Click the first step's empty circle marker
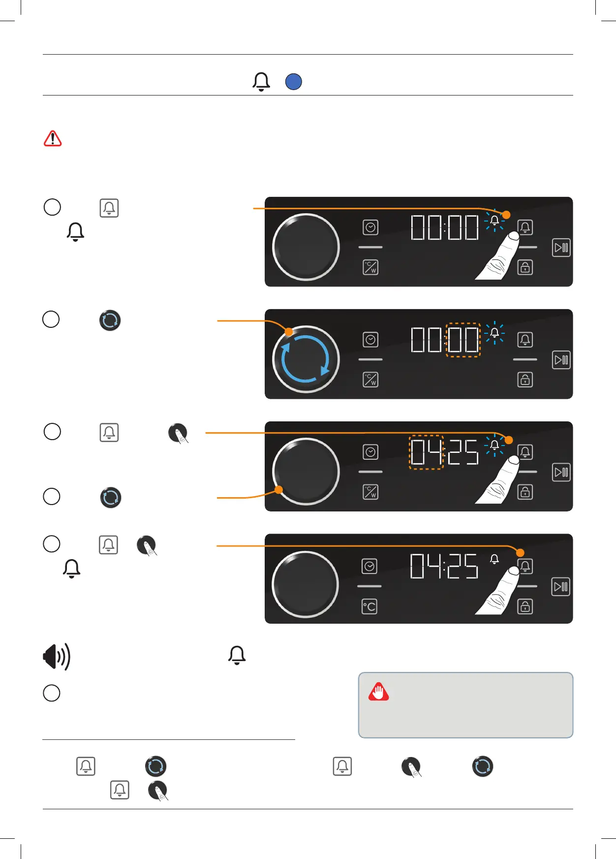 click(52, 207)
